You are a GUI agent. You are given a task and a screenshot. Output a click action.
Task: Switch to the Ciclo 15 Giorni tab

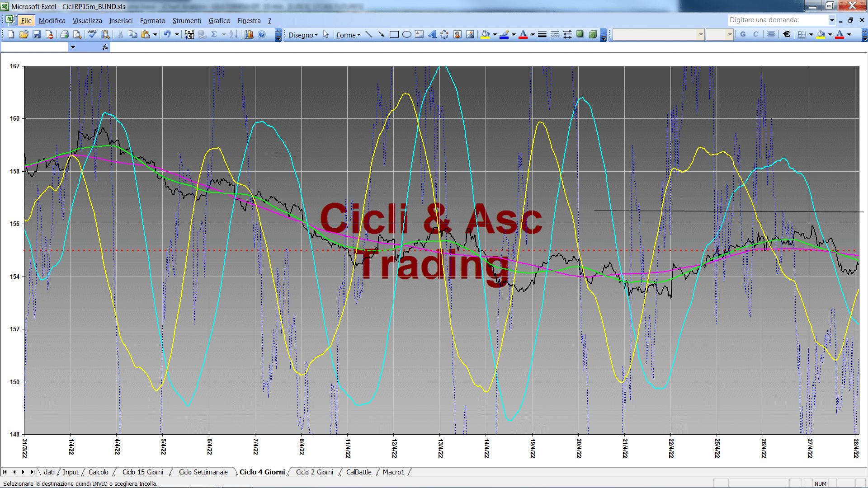pyautogui.click(x=143, y=472)
